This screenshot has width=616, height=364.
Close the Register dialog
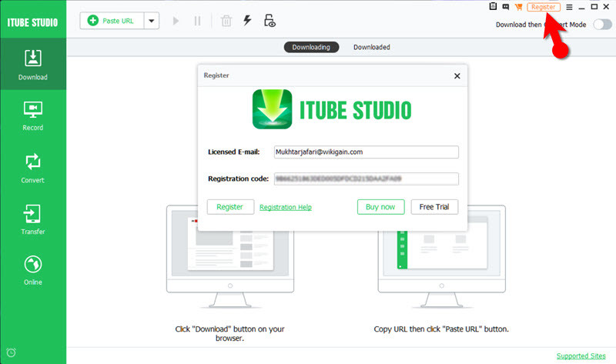click(457, 75)
